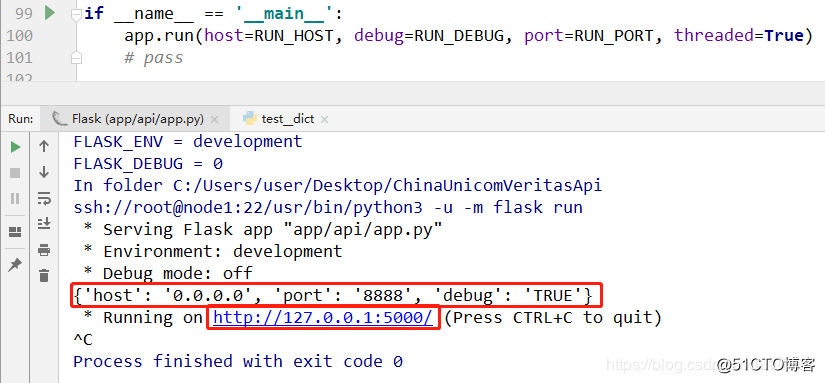Pause the program output
Viewport: 825px width, 383px height.
[x=15, y=198]
